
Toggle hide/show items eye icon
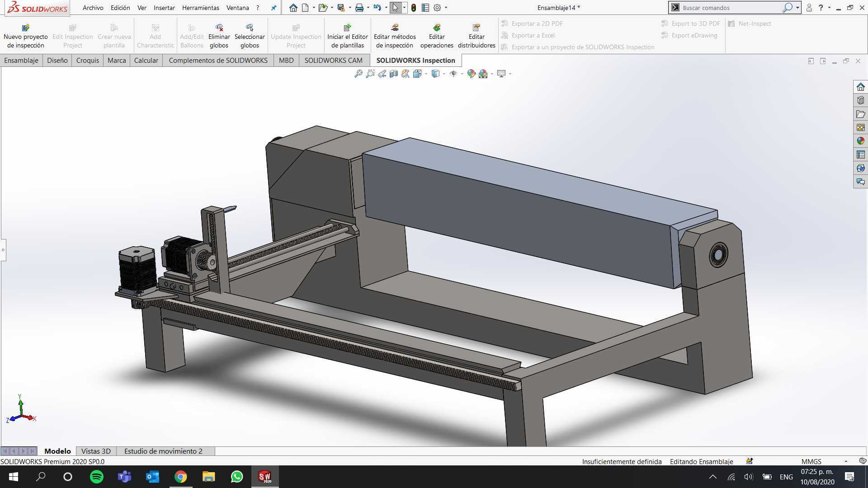click(453, 74)
